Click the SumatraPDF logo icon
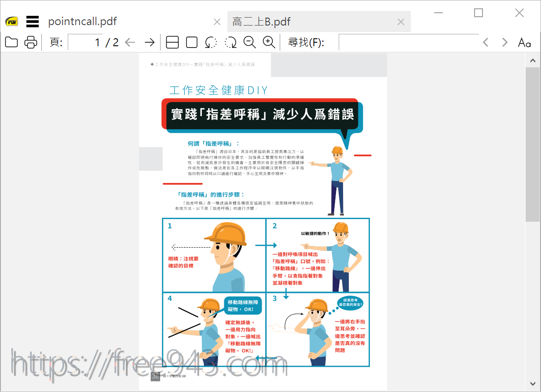 [x=11, y=21]
